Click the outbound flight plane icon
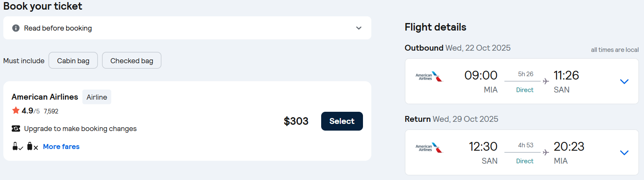The image size is (644, 180). tap(545, 81)
